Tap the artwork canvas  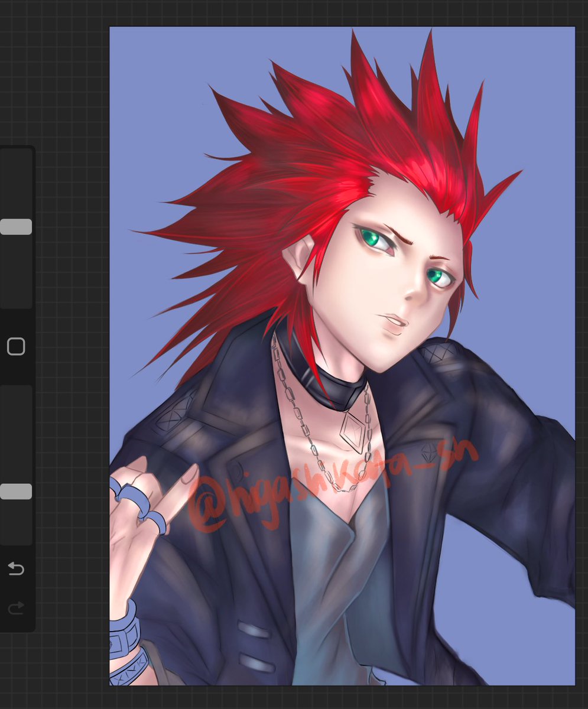[342, 356]
